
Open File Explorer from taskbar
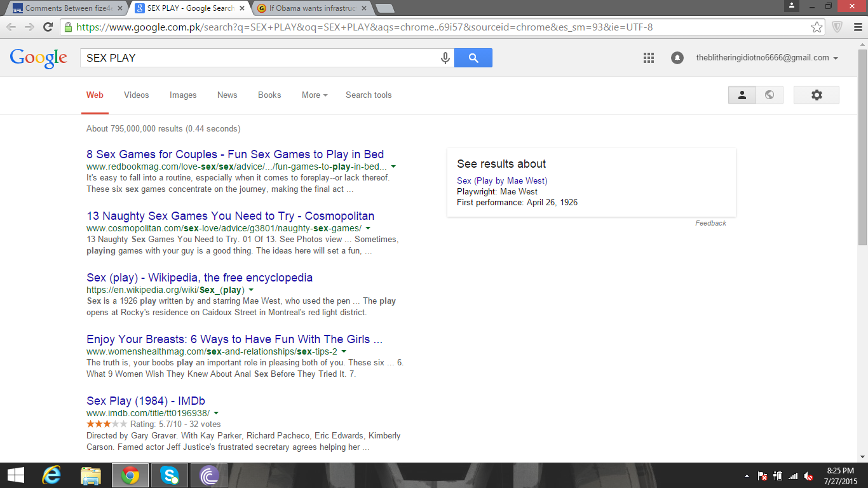pos(91,475)
